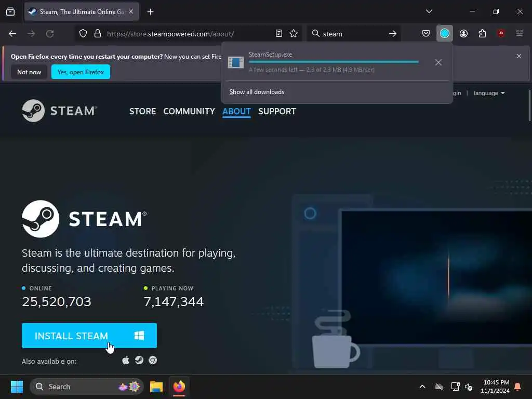Open the Pocket save icon
The height and width of the screenshot is (399, 532).
(426, 33)
